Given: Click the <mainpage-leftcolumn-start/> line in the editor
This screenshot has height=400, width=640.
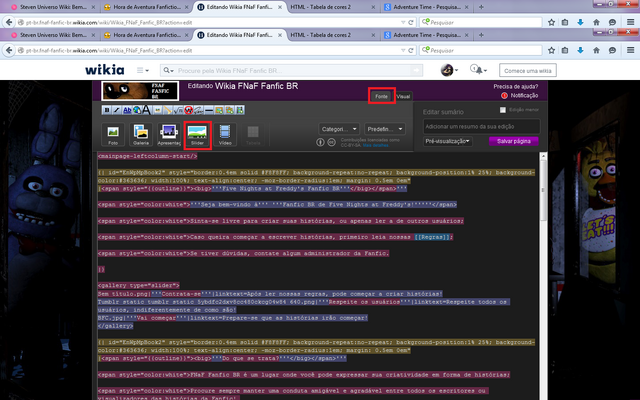Looking at the screenshot, I should (x=147, y=156).
